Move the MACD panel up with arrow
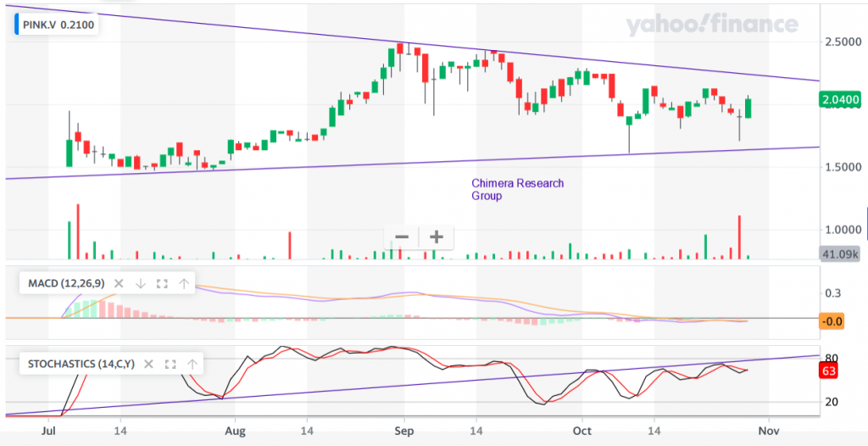This screenshot has width=868, height=446. [x=184, y=284]
